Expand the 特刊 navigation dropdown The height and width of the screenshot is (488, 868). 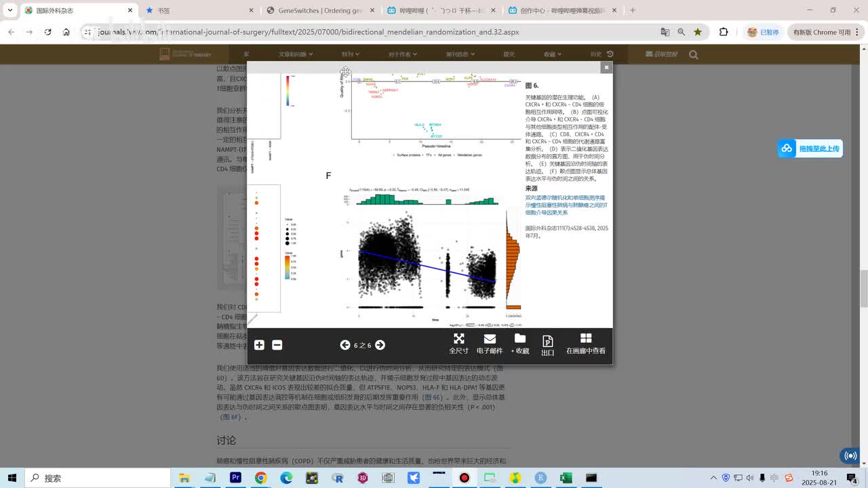pos(351,54)
